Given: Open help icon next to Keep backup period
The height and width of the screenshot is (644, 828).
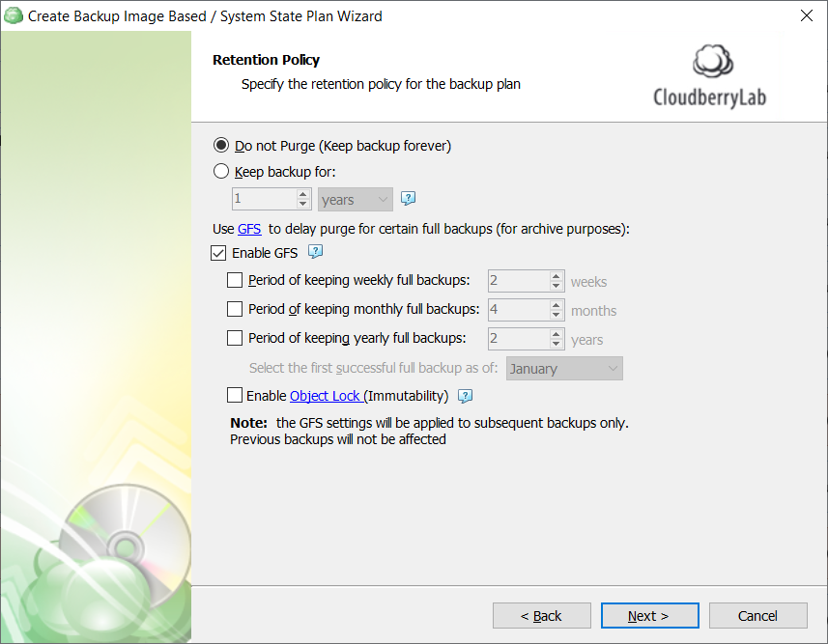Looking at the screenshot, I should tap(408, 199).
